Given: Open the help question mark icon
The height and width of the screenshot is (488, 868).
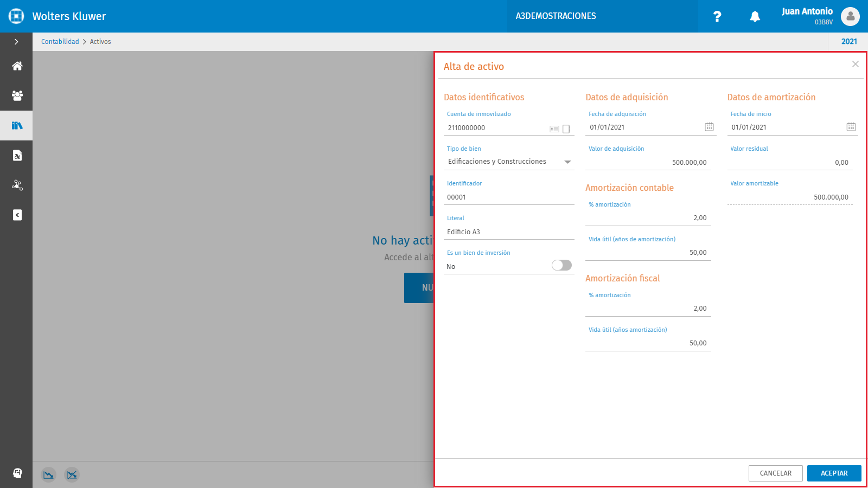Looking at the screenshot, I should (x=717, y=16).
